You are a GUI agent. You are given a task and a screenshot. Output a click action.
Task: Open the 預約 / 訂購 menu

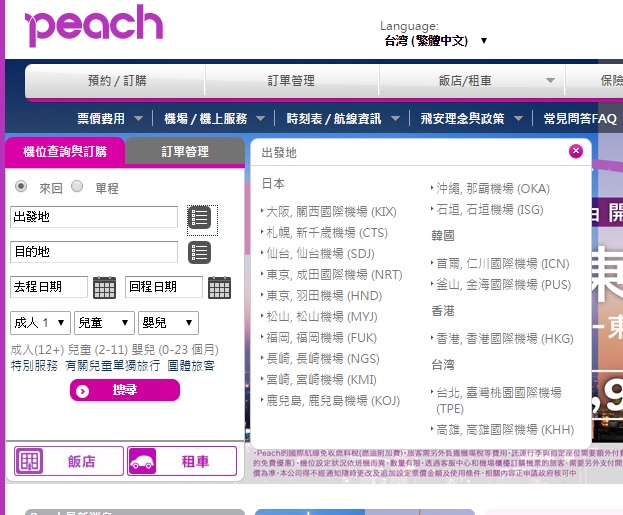coord(117,81)
